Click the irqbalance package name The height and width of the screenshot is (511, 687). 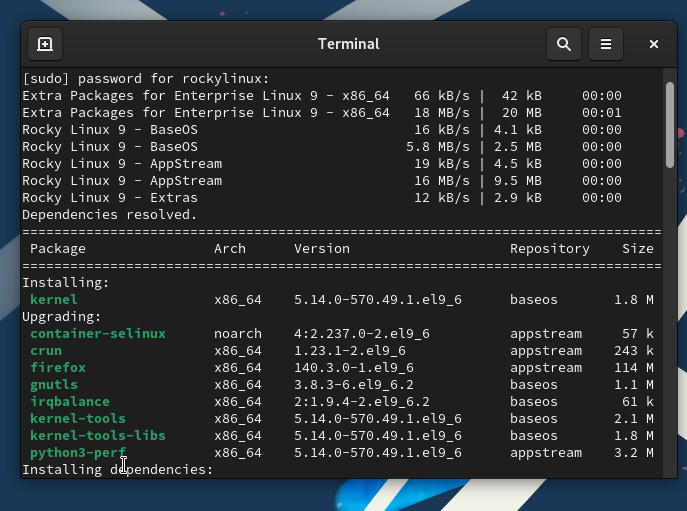[x=70, y=402]
